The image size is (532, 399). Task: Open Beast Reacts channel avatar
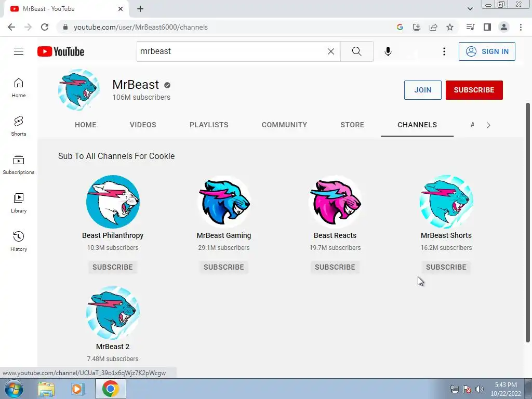tap(335, 202)
